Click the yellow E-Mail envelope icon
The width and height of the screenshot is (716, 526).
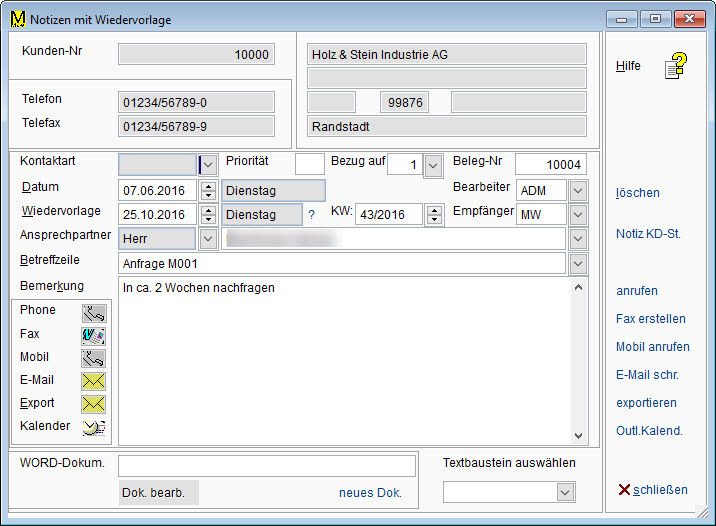pos(93,381)
